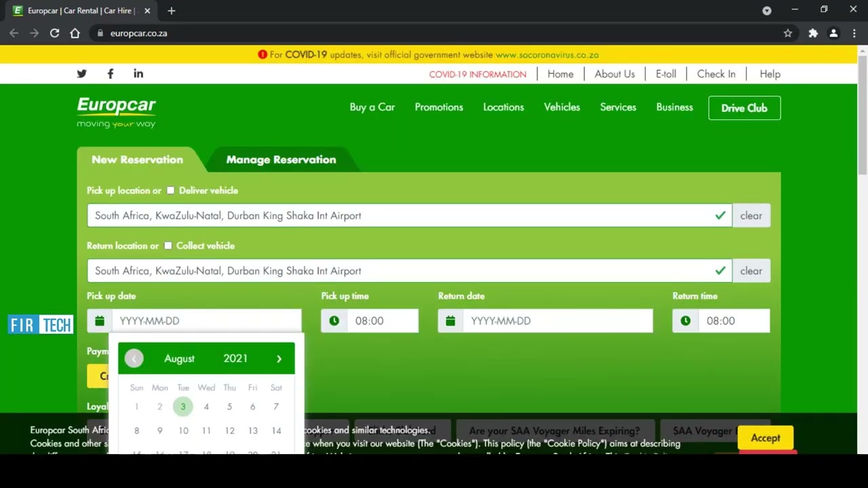Tick the Collect vehicle checkbox
Image resolution: width=868 pixels, height=488 pixels.
pos(167,245)
